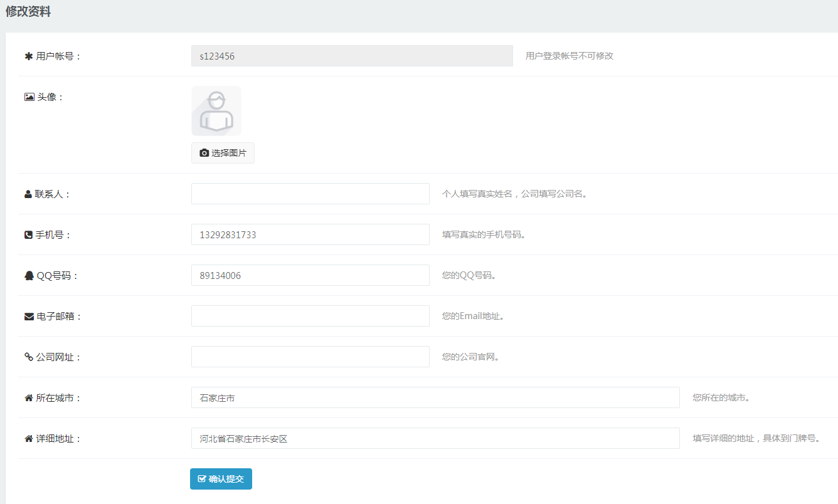This screenshot has height=504, width=838.
Task: Click the 联系人： label text
Action: (x=53, y=194)
